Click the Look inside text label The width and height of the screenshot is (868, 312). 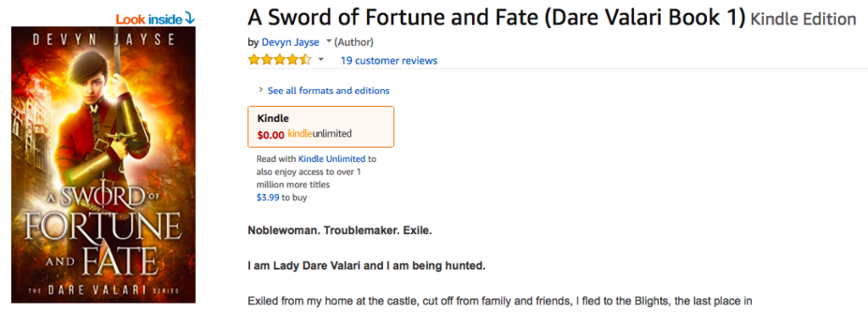[x=149, y=19]
